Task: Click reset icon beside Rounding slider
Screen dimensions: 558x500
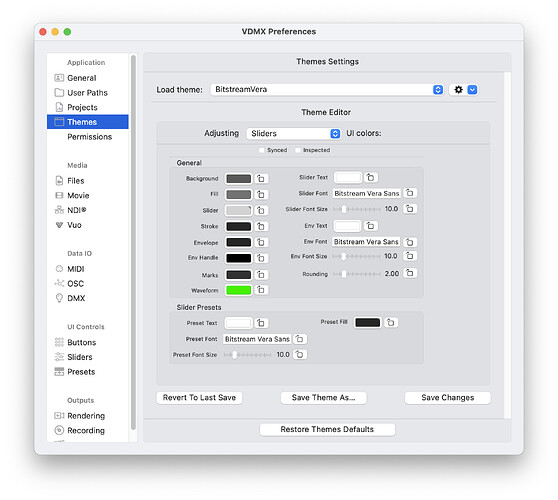Action: pos(410,273)
